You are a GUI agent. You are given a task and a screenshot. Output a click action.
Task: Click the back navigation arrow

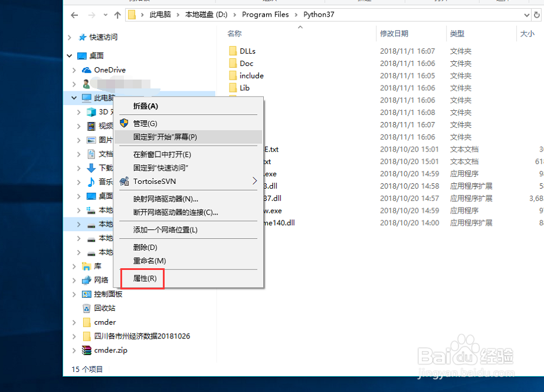coord(74,14)
